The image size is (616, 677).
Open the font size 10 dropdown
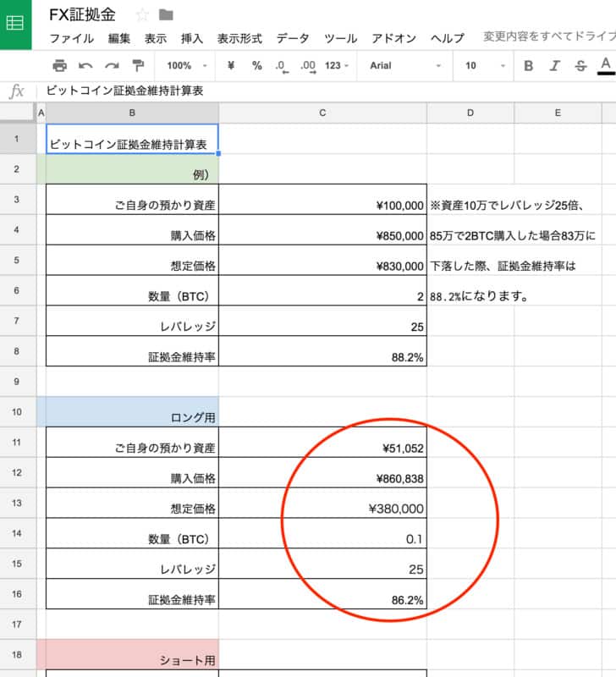point(485,66)
